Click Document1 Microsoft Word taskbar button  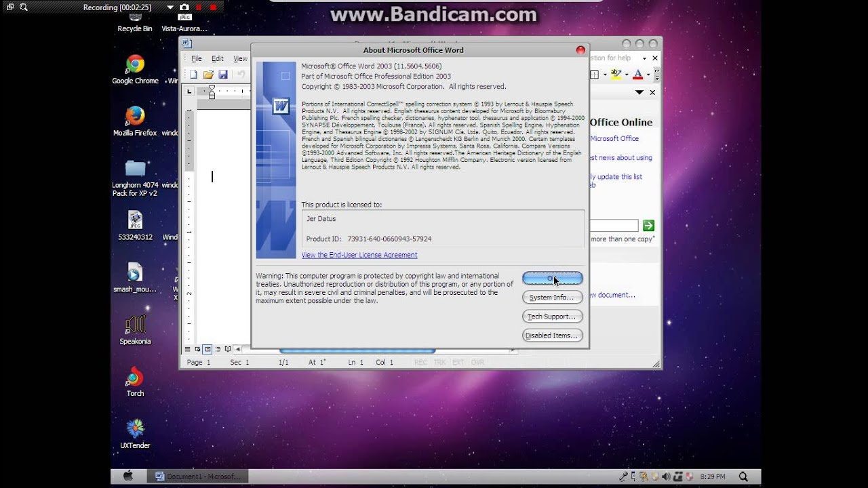click(x=198, y=476)
